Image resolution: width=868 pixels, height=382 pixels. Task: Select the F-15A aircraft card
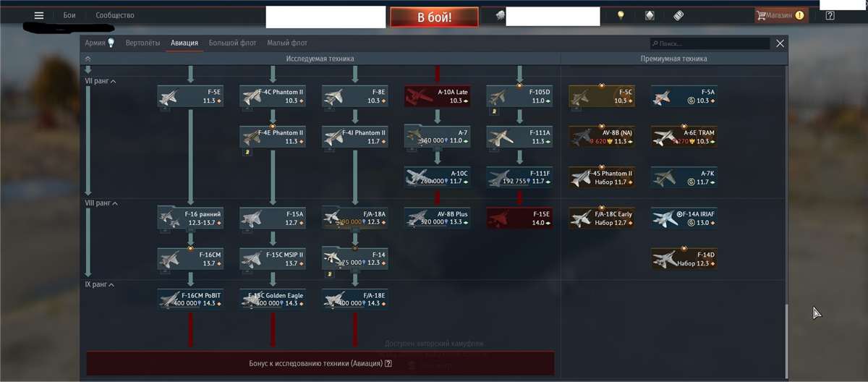coord(272,218)
